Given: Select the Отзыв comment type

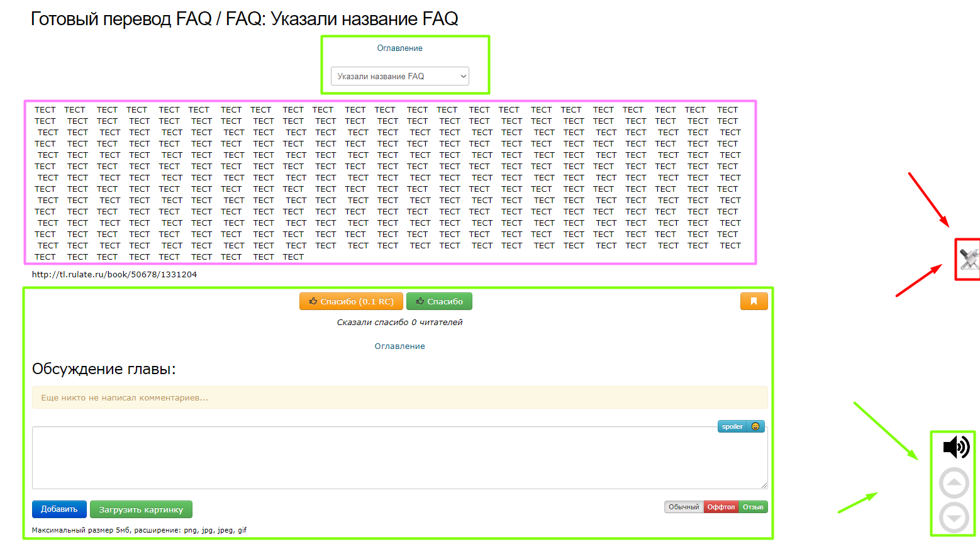Looking at the screenshot, I should (753, 507).
